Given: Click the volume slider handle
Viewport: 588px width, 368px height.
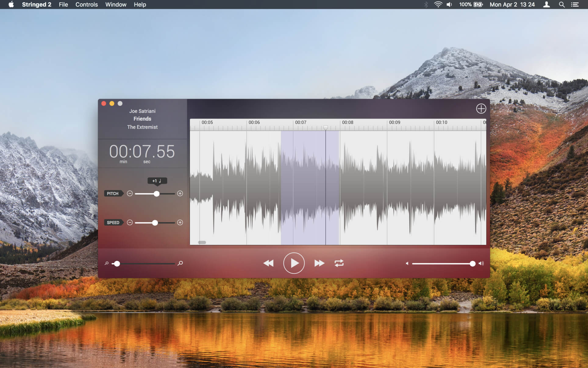Looking at the screenshot, I should [472, 264].
